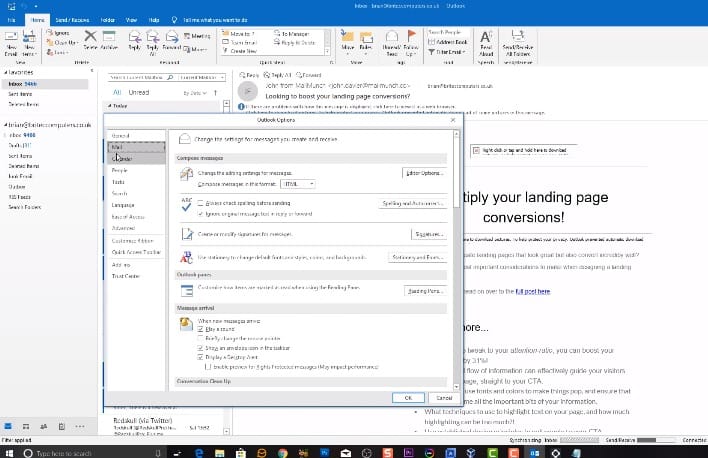Collapse the Favorites folder group
This screenshot has height=458, width=708.
tap(4, 73)
